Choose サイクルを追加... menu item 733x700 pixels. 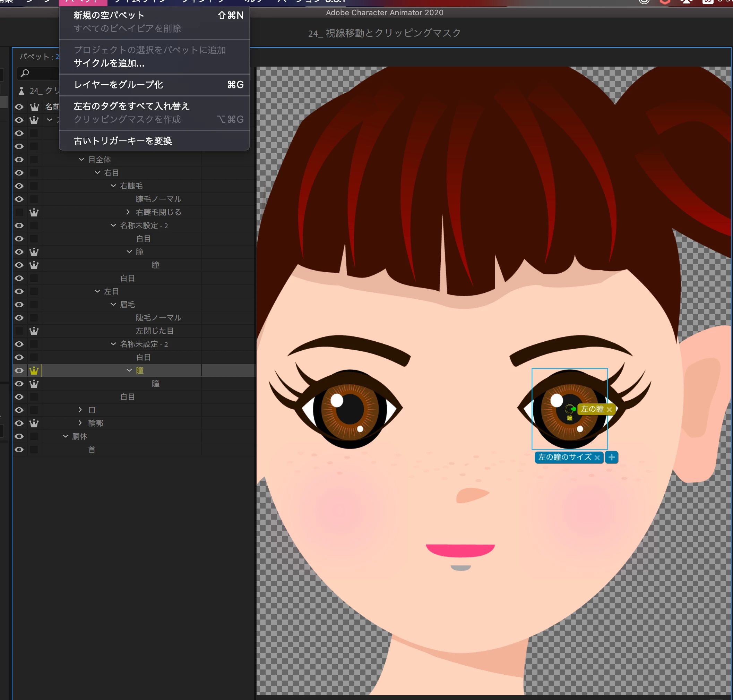(x=109, y=63)
